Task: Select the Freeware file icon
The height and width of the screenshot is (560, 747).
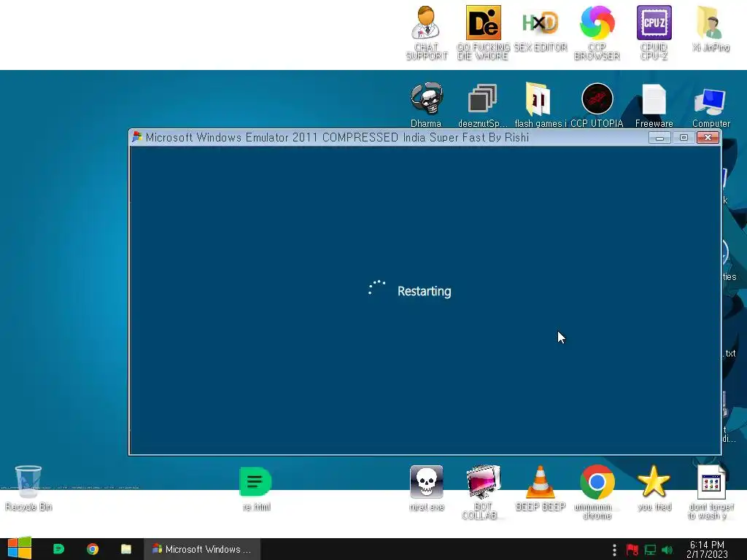Action: pos(654,105)
